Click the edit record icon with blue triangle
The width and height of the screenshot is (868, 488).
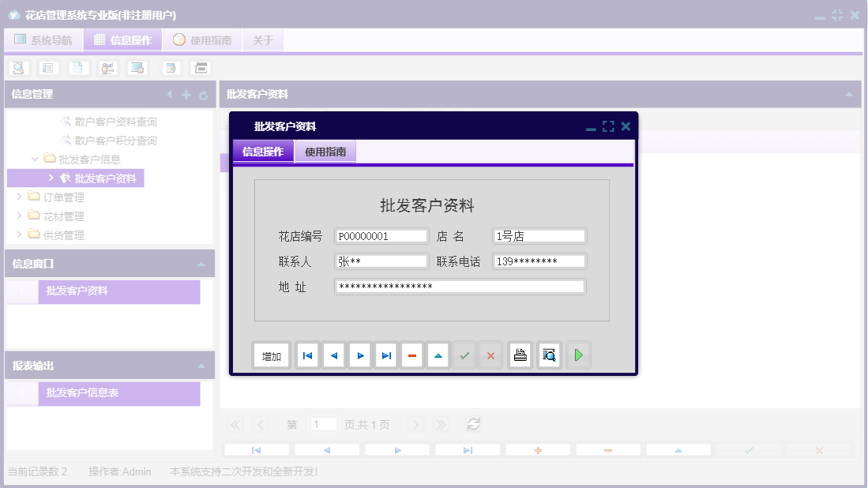tap(438, 355)
